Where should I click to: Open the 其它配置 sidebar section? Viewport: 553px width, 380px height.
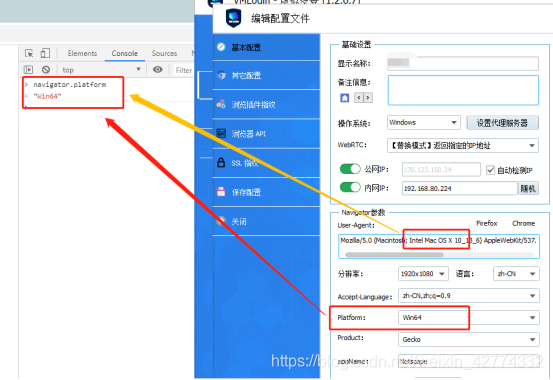(266, 75)
